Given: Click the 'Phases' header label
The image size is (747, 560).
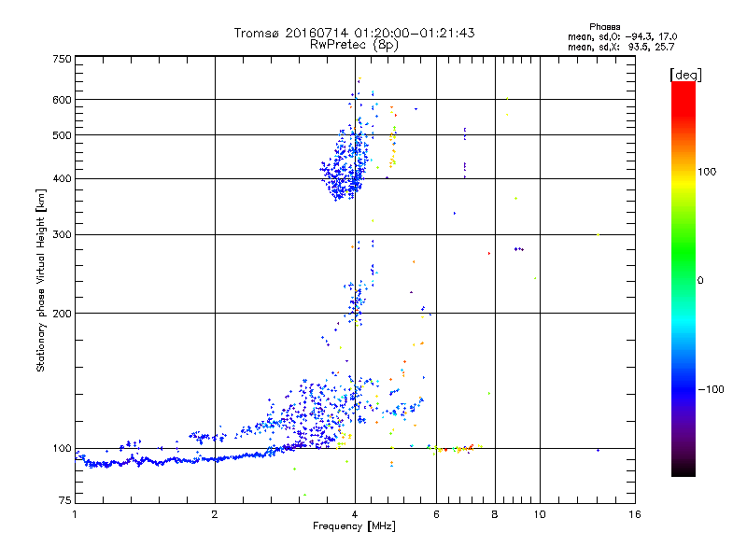Looking at the screenshot, I should click(604, 27).
